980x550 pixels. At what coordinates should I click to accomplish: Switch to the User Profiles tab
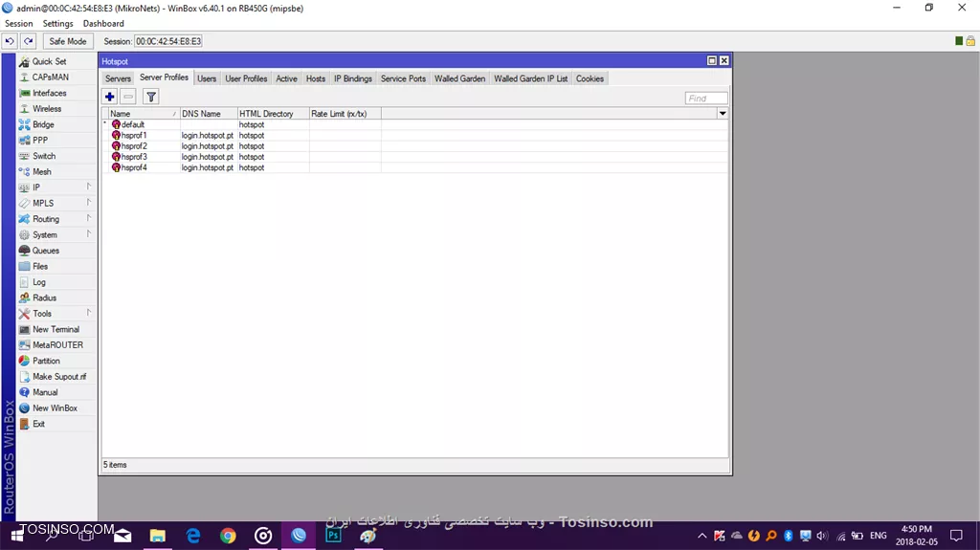pos(246,78)
